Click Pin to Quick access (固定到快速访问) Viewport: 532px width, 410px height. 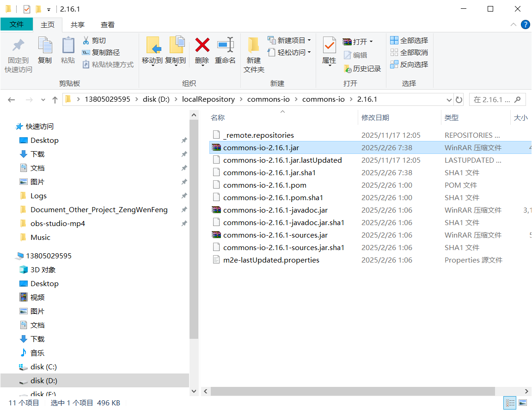(x=18, y=55)
